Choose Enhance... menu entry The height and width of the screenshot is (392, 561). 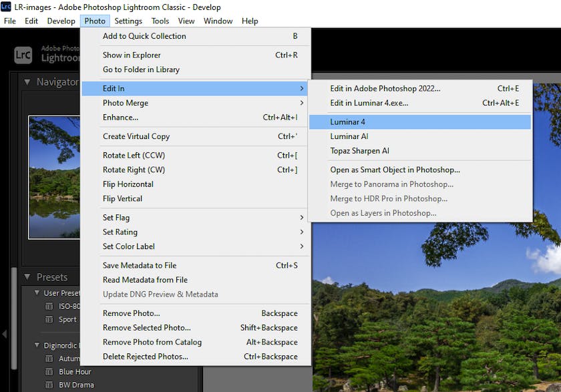[x=195, y=118]
